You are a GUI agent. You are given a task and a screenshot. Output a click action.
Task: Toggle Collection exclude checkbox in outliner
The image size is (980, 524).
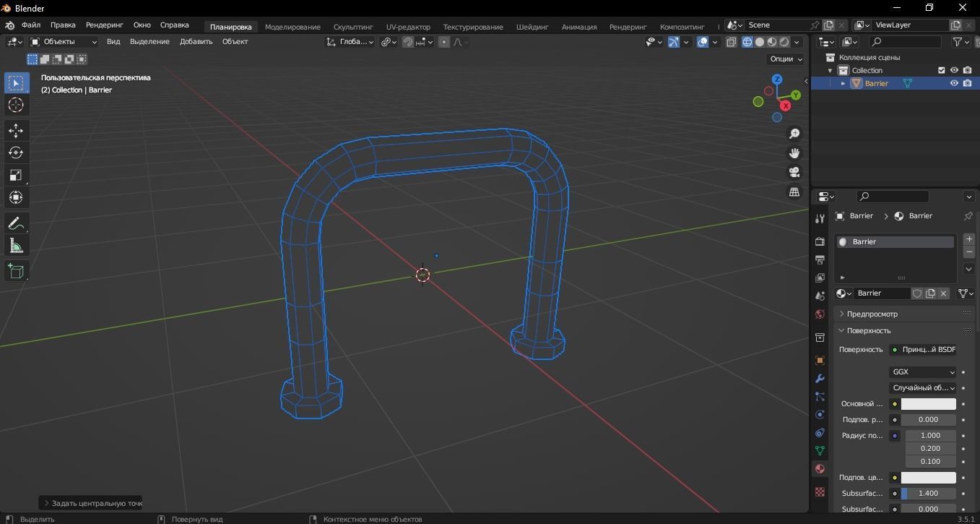pos(941,70)
